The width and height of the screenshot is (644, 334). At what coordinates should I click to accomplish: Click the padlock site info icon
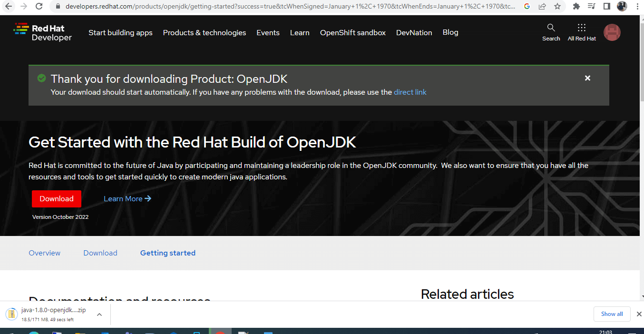coord(58,7)
